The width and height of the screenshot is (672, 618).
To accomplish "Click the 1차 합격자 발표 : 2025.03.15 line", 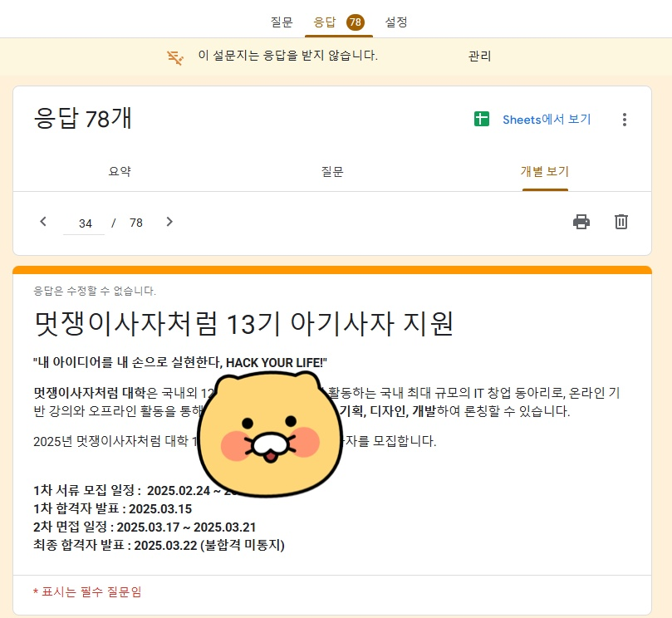I will click(113, 508).
